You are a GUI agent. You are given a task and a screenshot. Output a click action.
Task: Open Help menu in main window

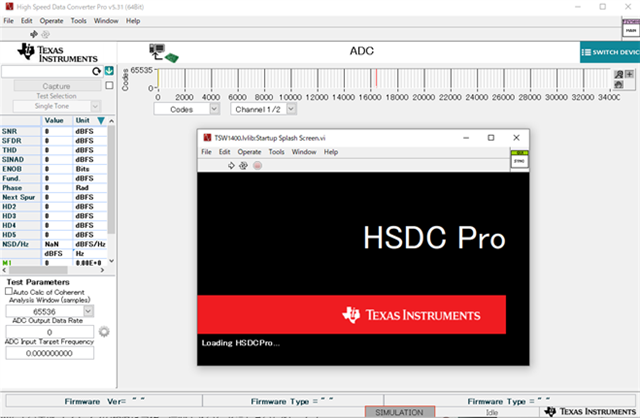pyautogui.click(x=133, y=21)
